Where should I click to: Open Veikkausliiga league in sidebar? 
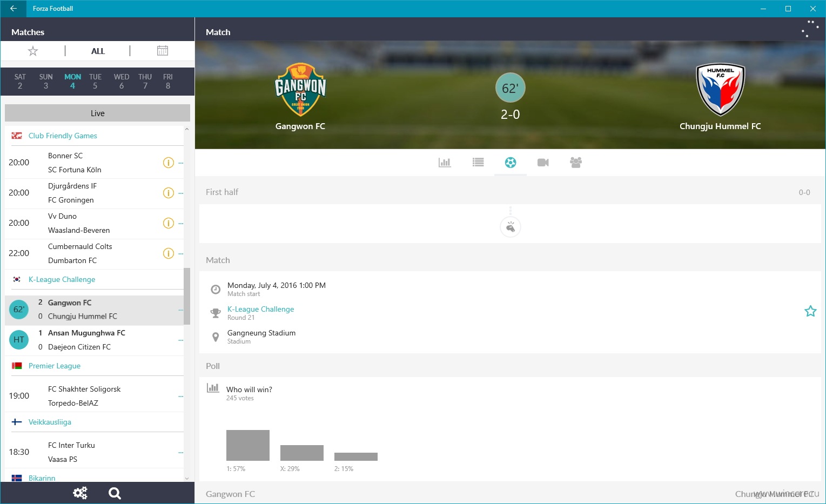pos(50,422)
